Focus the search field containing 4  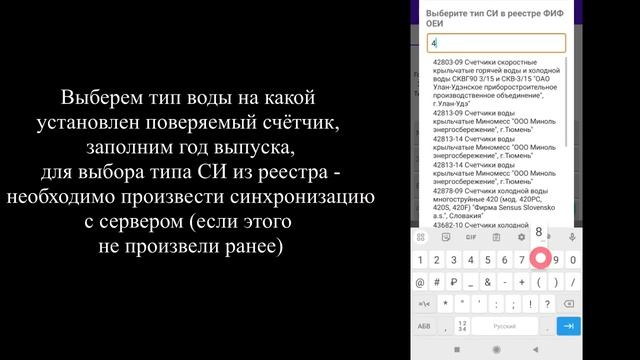pos(496,43)
